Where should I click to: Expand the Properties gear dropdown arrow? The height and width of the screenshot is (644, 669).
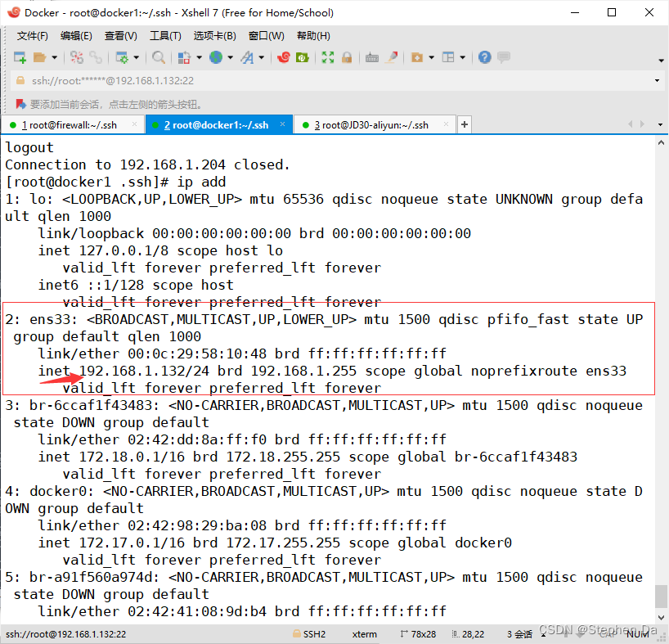tap(136, 57)
